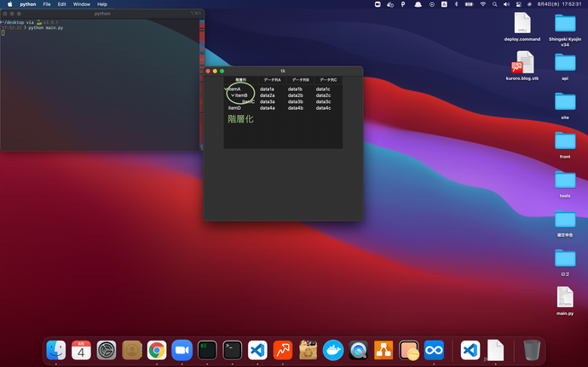Open the orange diagram app in the dock

click(x=383, y=350)
